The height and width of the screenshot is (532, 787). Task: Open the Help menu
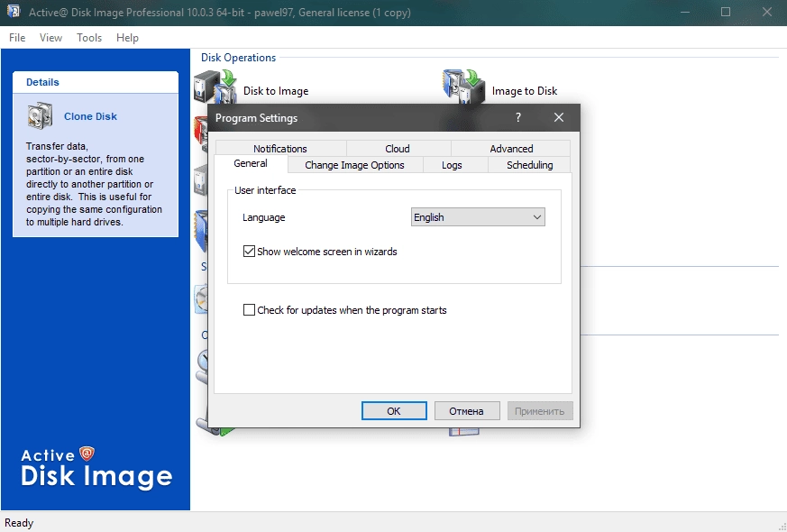(x=127, y=38)
